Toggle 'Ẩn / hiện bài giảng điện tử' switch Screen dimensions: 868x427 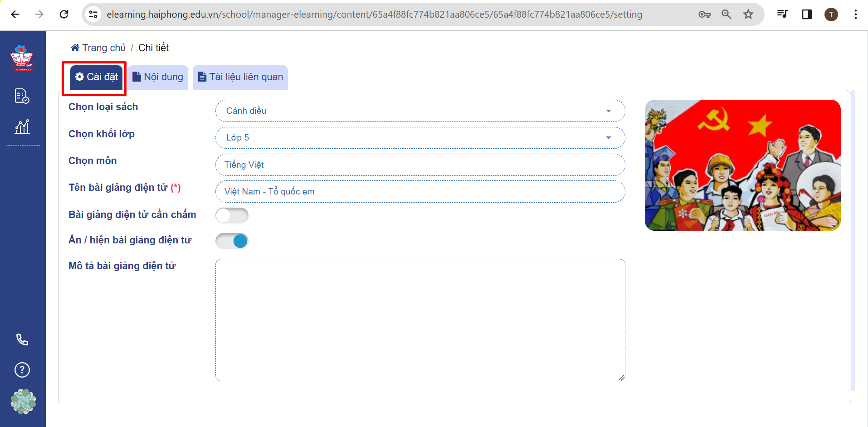[232, 241]
